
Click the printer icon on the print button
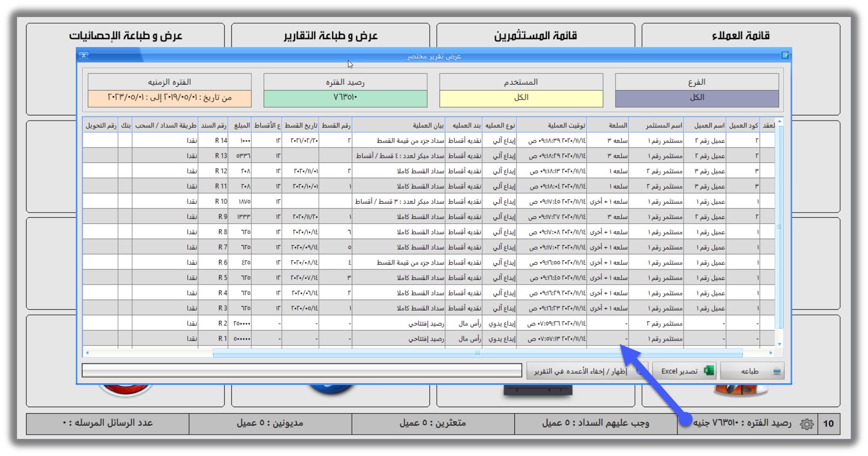776,371
